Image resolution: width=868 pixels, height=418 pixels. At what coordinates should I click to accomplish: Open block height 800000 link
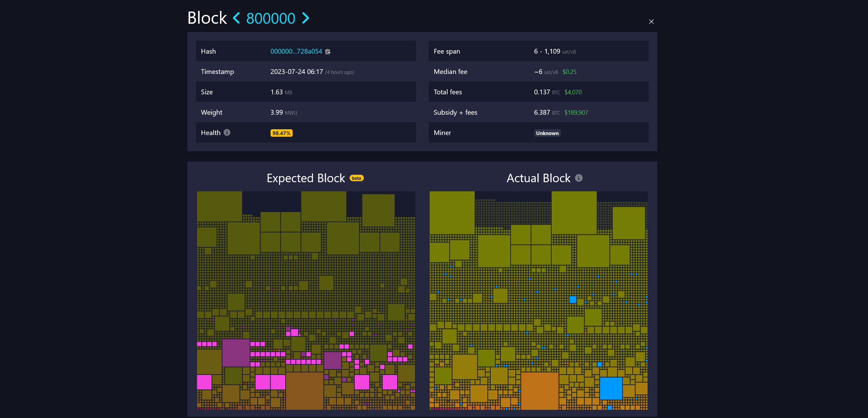click(x=271, y=18)
